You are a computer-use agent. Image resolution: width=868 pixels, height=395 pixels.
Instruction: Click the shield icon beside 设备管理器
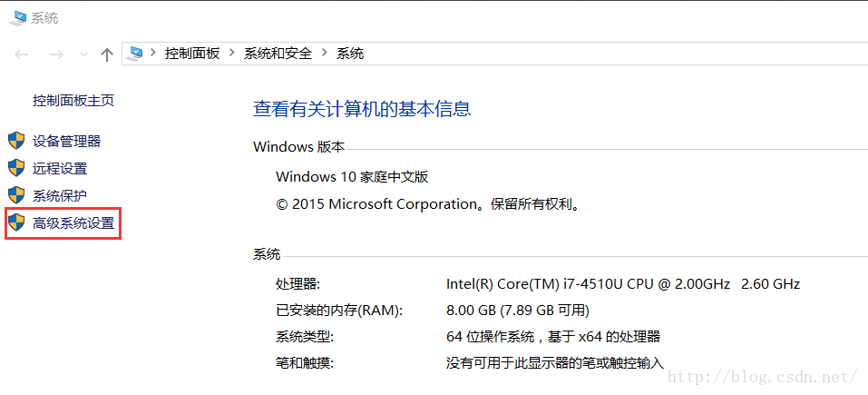click(x=16, y=141)
